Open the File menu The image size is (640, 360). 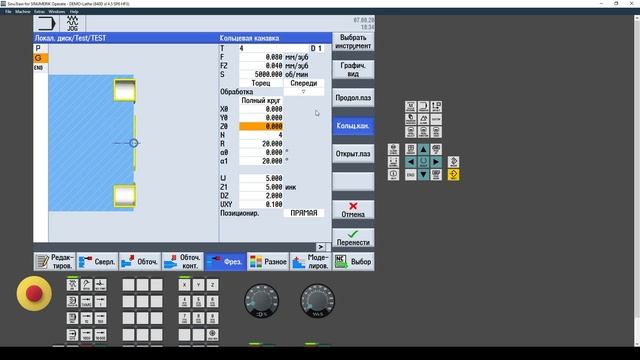pyautogui.click(x=8, y=11)
